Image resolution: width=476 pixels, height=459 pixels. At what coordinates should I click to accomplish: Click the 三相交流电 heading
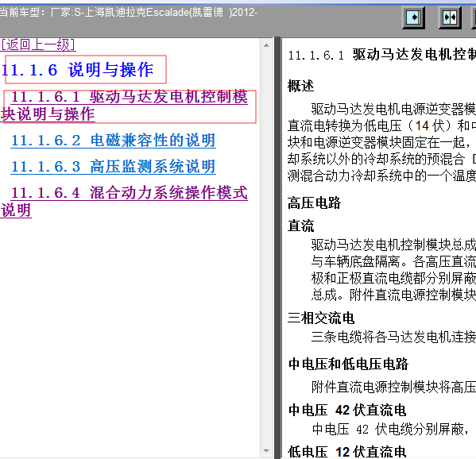pyautogui.click(x=321, y=318)
